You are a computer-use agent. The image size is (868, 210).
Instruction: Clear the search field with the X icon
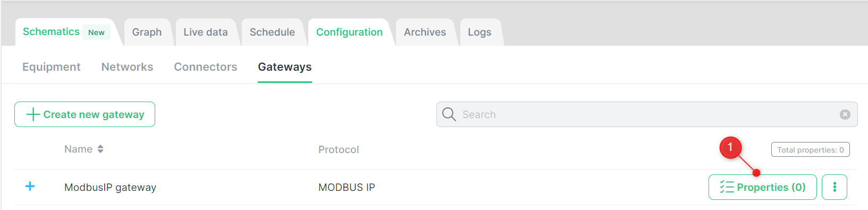click(x=845, y=114)
